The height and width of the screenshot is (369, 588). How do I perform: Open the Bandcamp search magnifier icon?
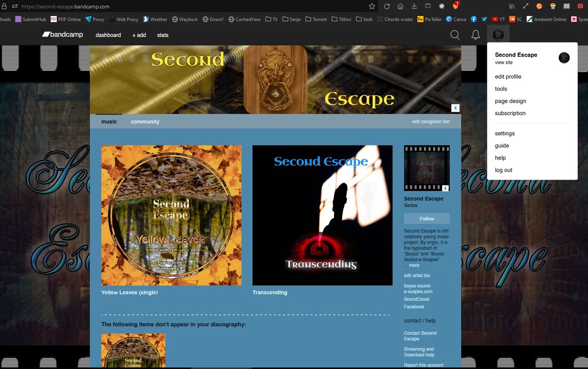455,35
